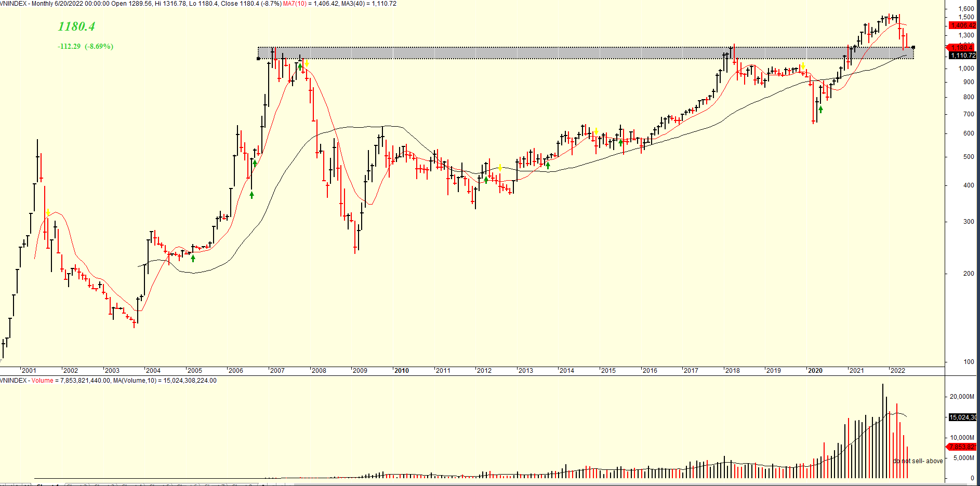Click the red 1,180.4 last price marker
980x486 pixels.
(962, 48)
